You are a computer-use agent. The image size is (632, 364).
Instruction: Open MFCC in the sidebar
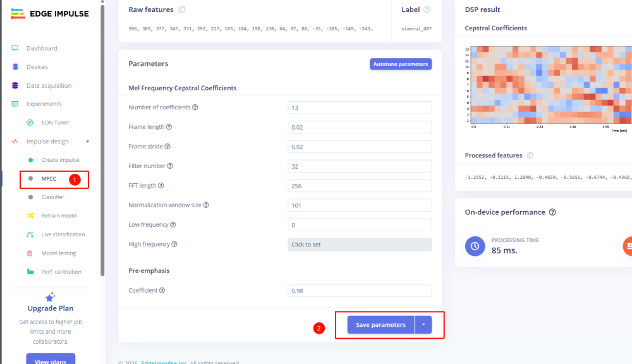(49, 179)
